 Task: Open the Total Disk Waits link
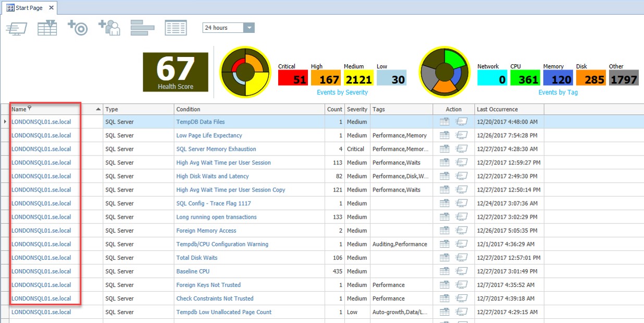click(197, 258)
